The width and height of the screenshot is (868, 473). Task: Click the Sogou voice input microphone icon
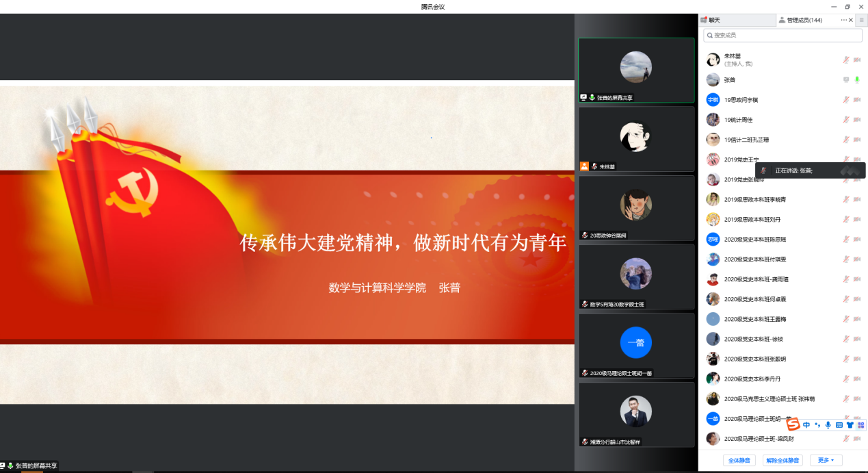pos(828,425)
